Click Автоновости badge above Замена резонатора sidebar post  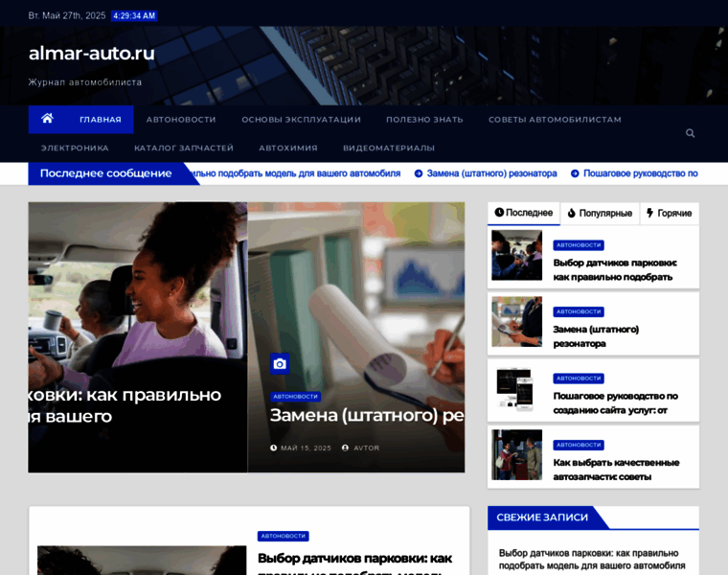pyautogui.click(x=579, y=311)
